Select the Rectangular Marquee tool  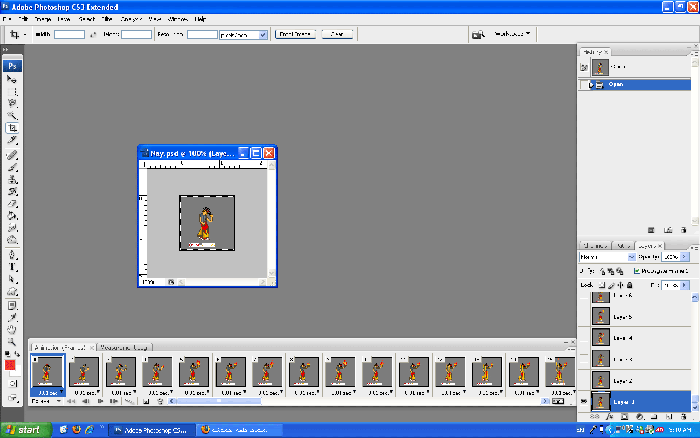[x=13, y=91]
